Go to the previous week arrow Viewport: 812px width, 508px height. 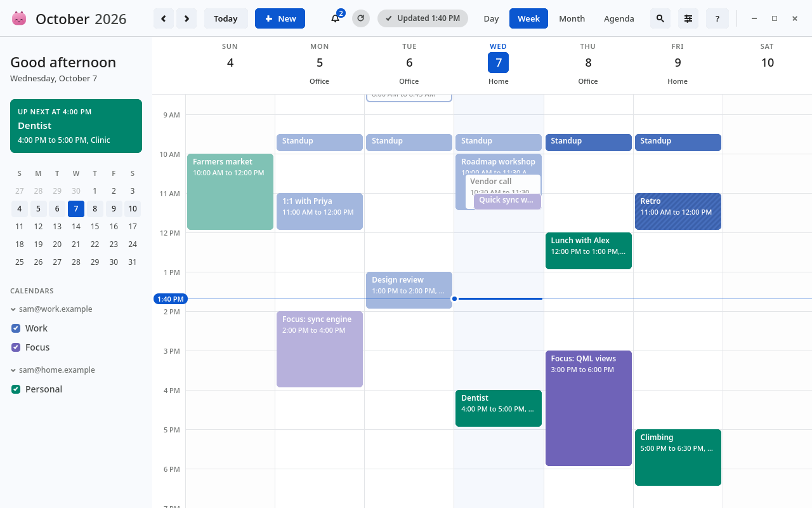point(164,18)
